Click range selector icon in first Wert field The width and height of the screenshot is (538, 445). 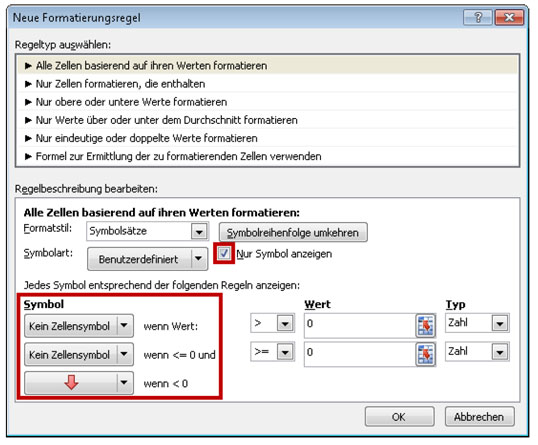[x=425, y=326]
